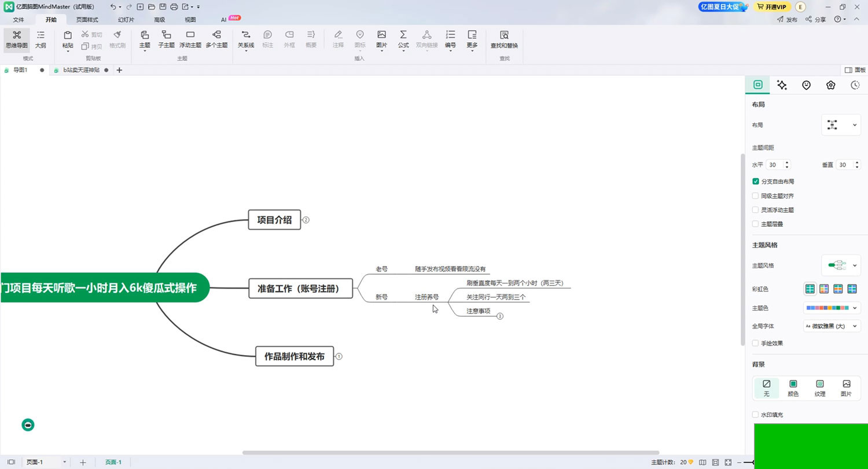This screenshot has width=868, height=469.
Task: Expand the 全局字体 font dropdown
Action: (x=832, y=326)
